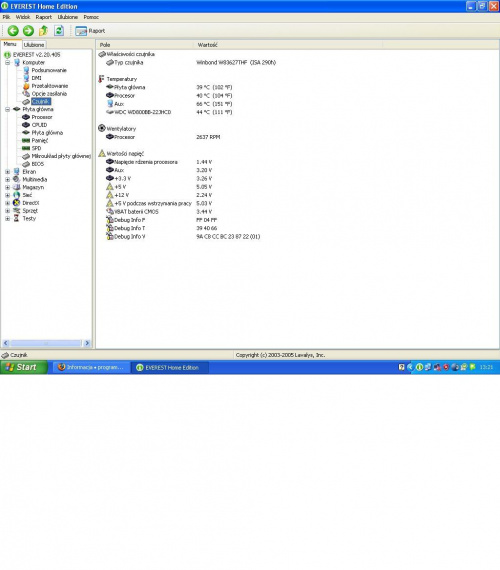Collapse the Komputer tree node
500x570 pixels.
point(7,63)
